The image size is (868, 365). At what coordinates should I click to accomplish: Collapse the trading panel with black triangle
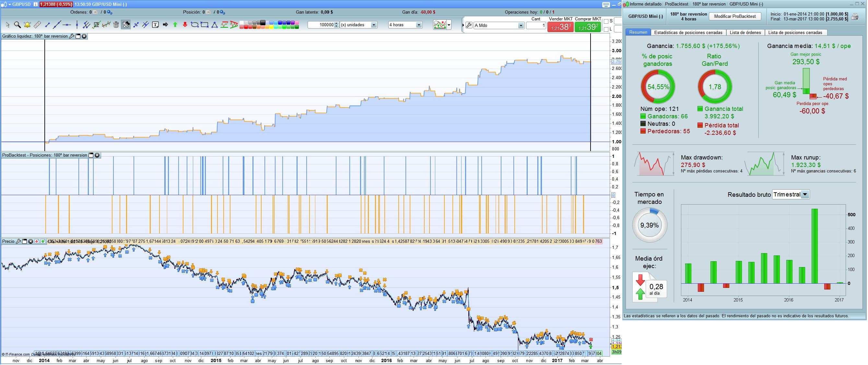point(463,25)
